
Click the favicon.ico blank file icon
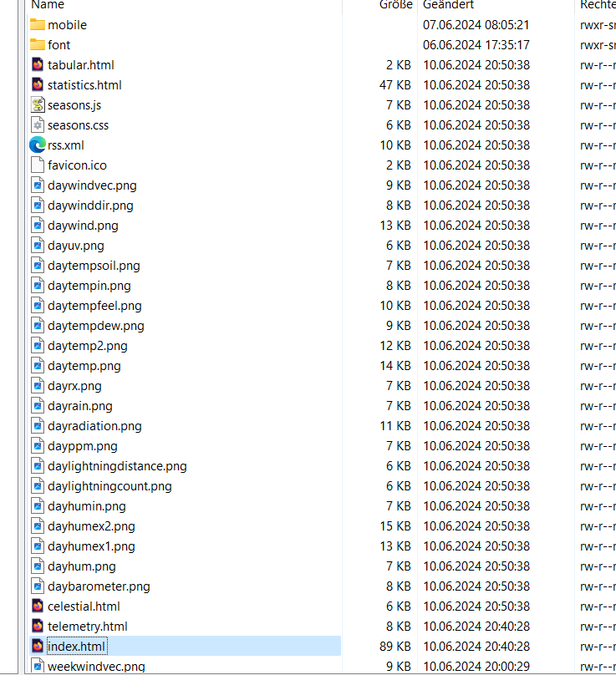[x=38, y=165]
